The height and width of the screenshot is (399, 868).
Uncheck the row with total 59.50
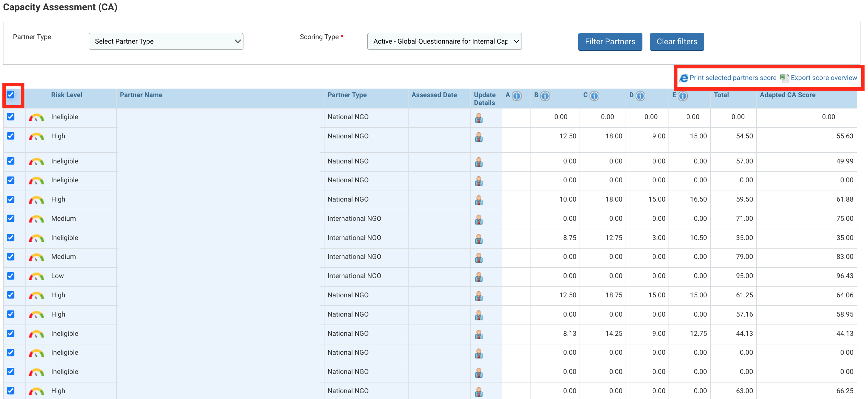click(x=11, y=199)
